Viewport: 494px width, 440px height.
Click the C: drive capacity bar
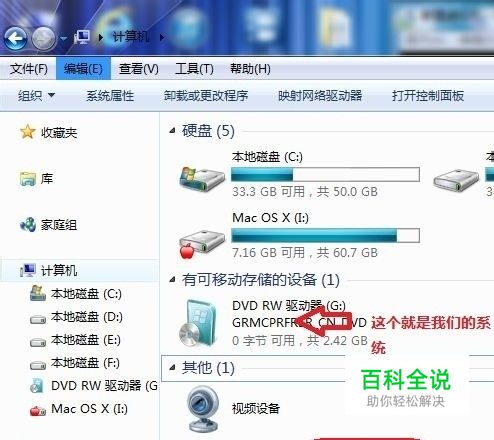click(x=325, y=174)
